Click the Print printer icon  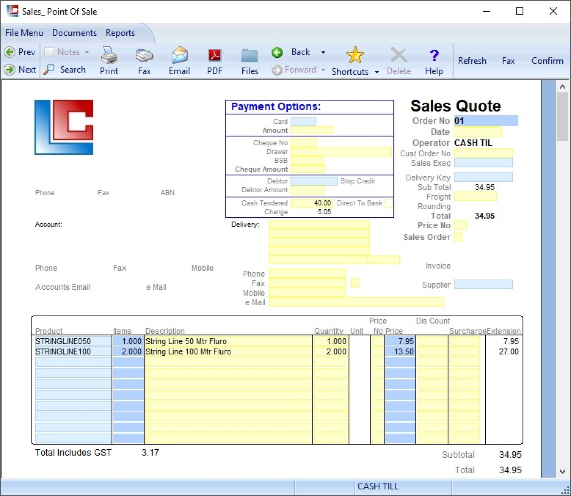(109, 55)
